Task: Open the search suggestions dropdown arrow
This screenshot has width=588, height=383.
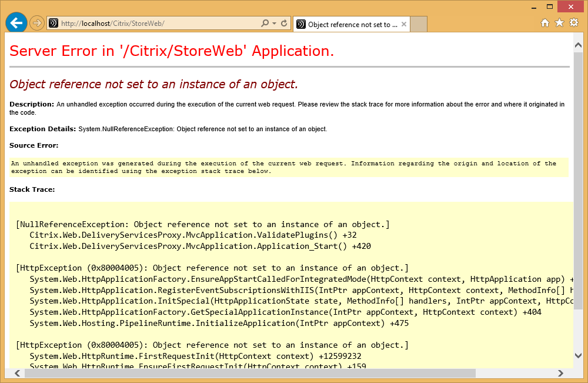Action: [273, 22]
